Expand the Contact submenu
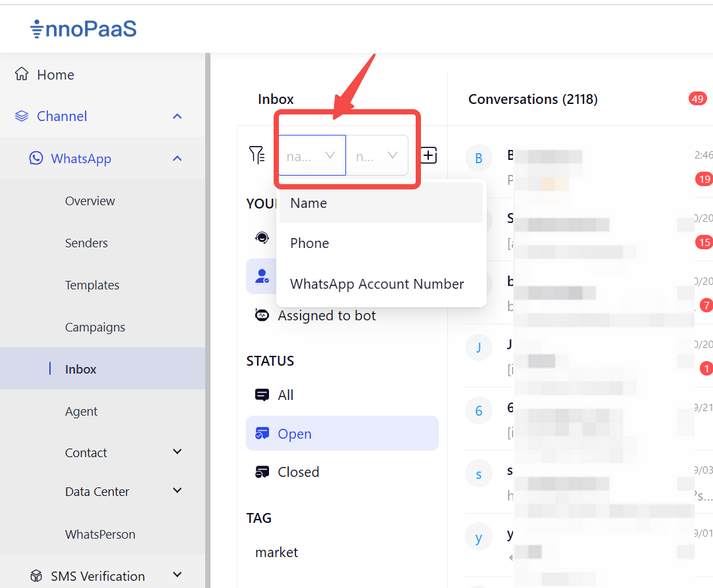This screenshot has height=588, width=713. click(x=177, y=453)
